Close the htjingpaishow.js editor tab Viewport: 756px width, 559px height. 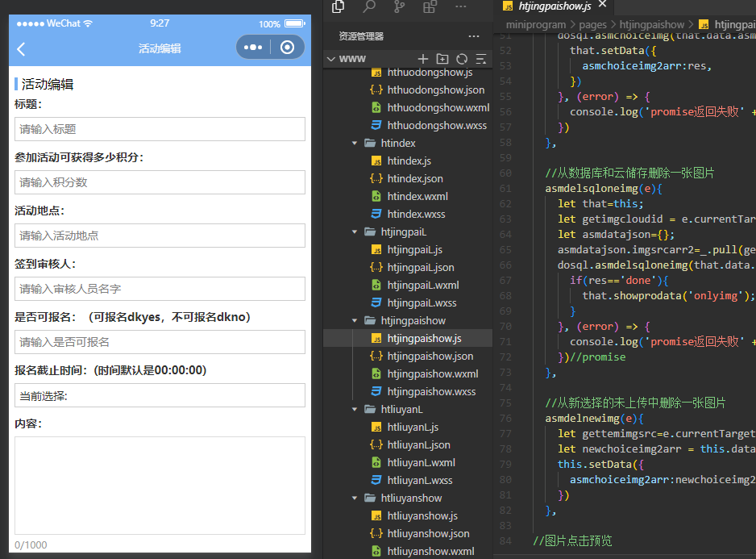602,4
